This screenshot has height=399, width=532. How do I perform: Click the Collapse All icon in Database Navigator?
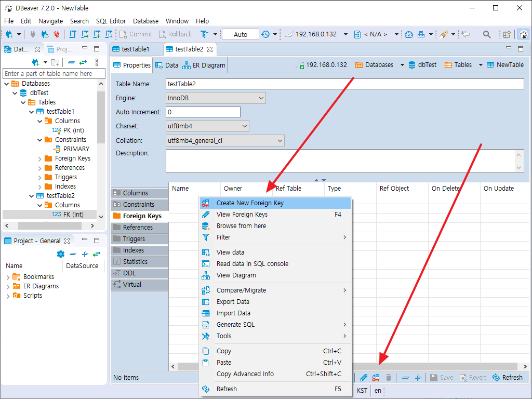[71, 62]
